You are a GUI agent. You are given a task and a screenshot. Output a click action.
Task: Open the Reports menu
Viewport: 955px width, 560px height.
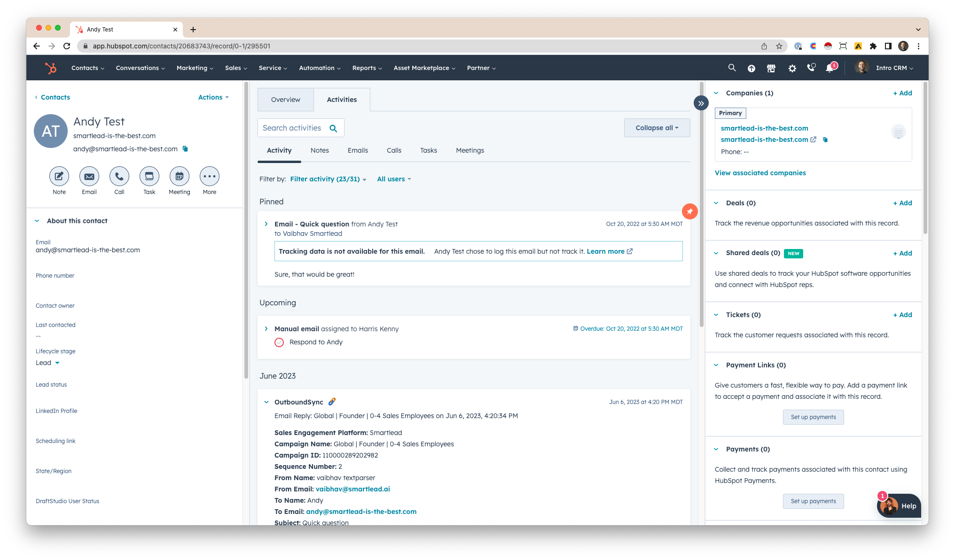[367, 68]
